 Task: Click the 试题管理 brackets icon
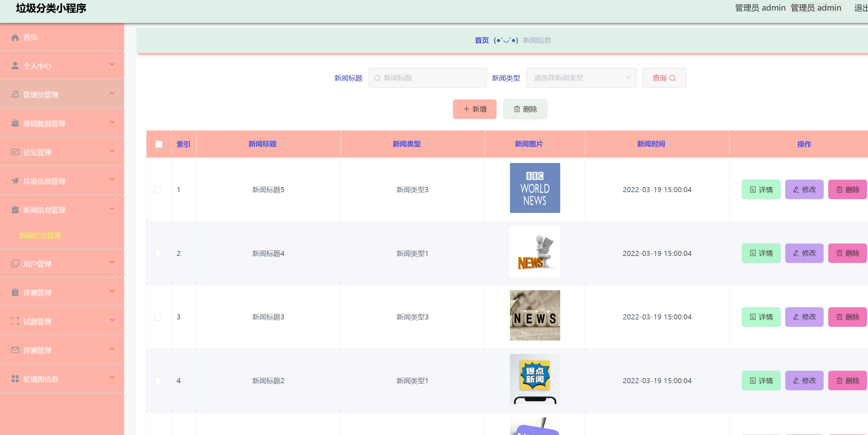[15, 321]
